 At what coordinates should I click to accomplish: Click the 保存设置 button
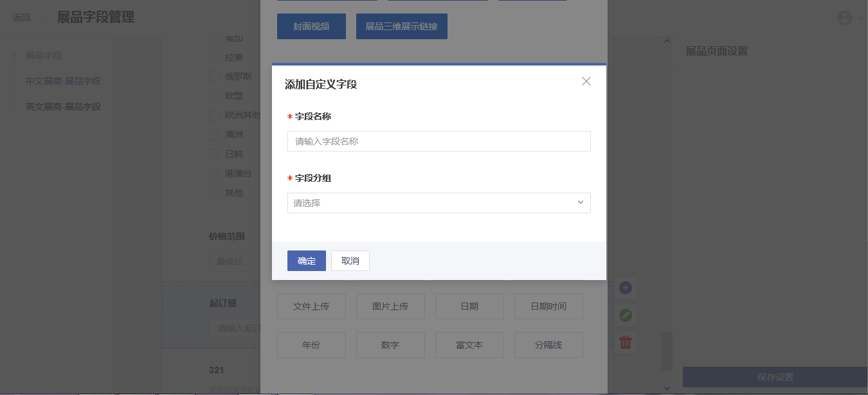(775, 377)
